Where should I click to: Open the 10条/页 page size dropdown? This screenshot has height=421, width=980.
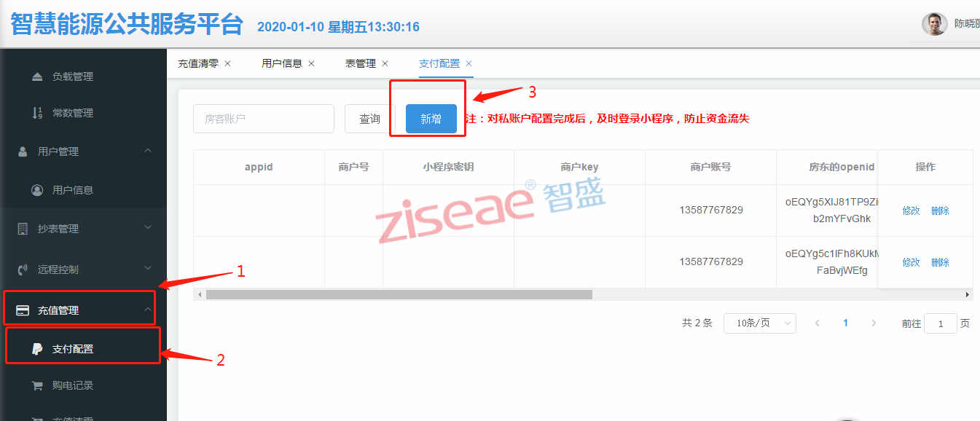759,323
